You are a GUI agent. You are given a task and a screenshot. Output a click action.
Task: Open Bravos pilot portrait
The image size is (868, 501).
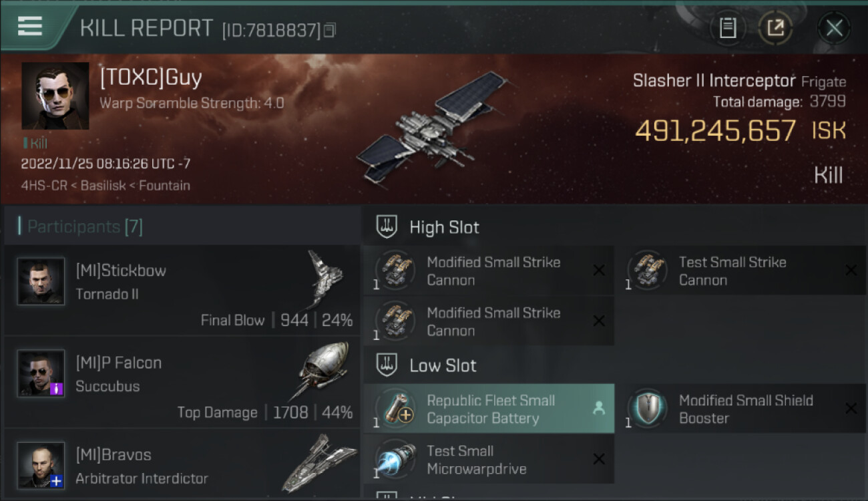coord(41,466)
